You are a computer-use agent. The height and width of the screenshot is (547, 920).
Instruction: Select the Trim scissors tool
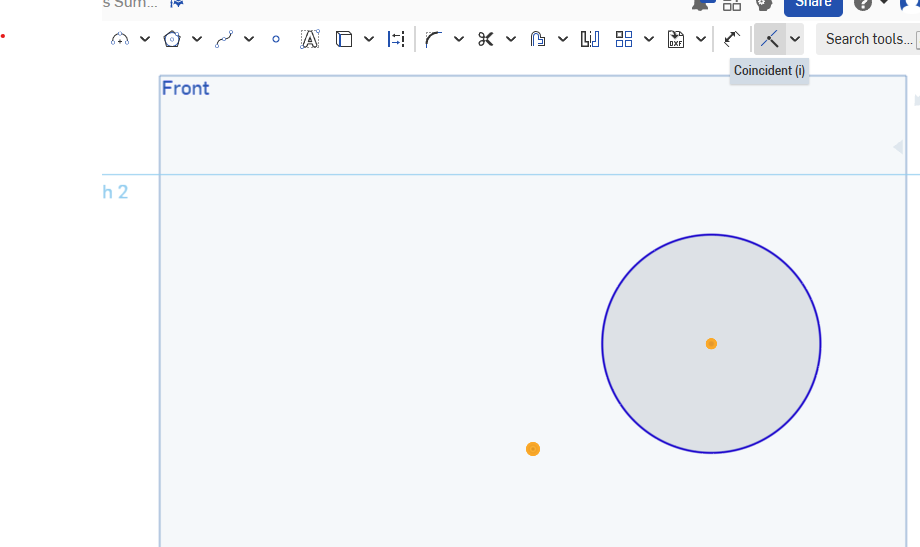coord(486,39)
